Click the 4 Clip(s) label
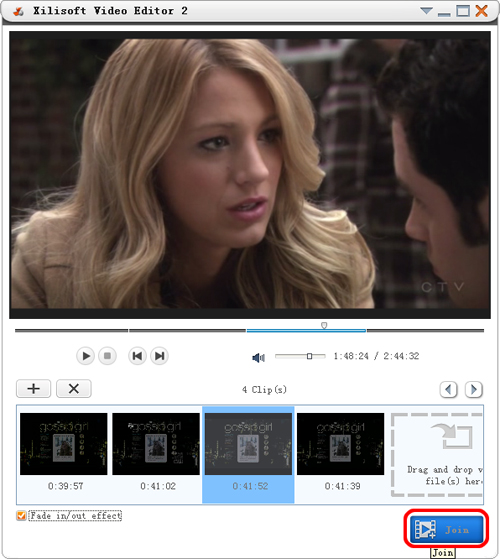The image size is (500, 559). [264, 389]
